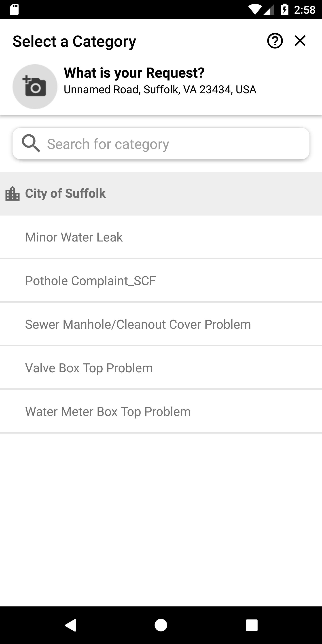Viewport: 322px width, 644px height.
Task: Tap the Android home circle button
Action: tap(161, 625)
